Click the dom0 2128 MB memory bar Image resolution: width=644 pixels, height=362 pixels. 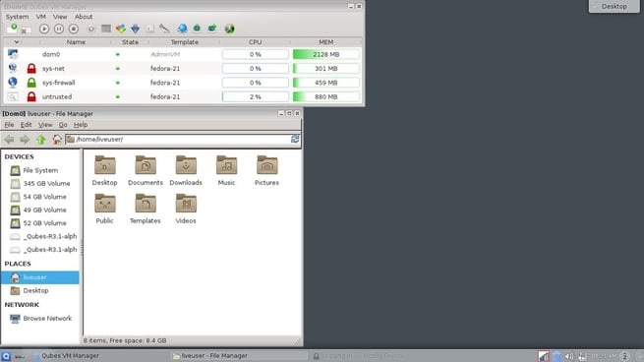coord(326,54)
